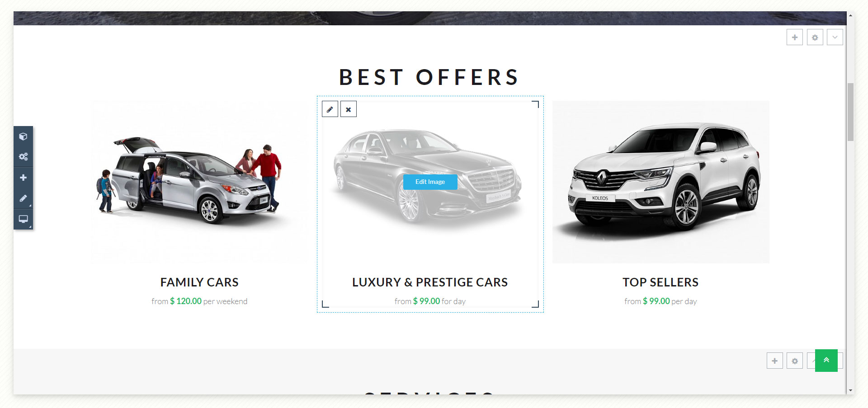
Task: Open the blocks cube icon in left sidebar
Action: coord(23,136)
